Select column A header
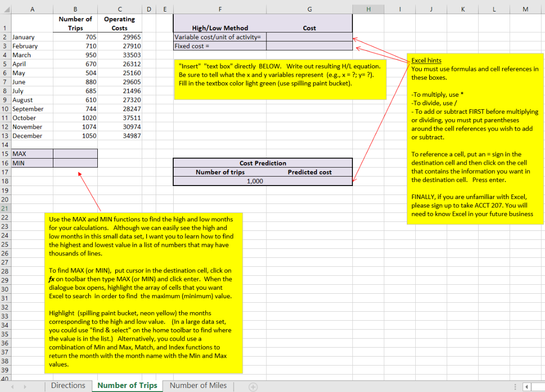This screenshot has width=545, height=392. 32,9
